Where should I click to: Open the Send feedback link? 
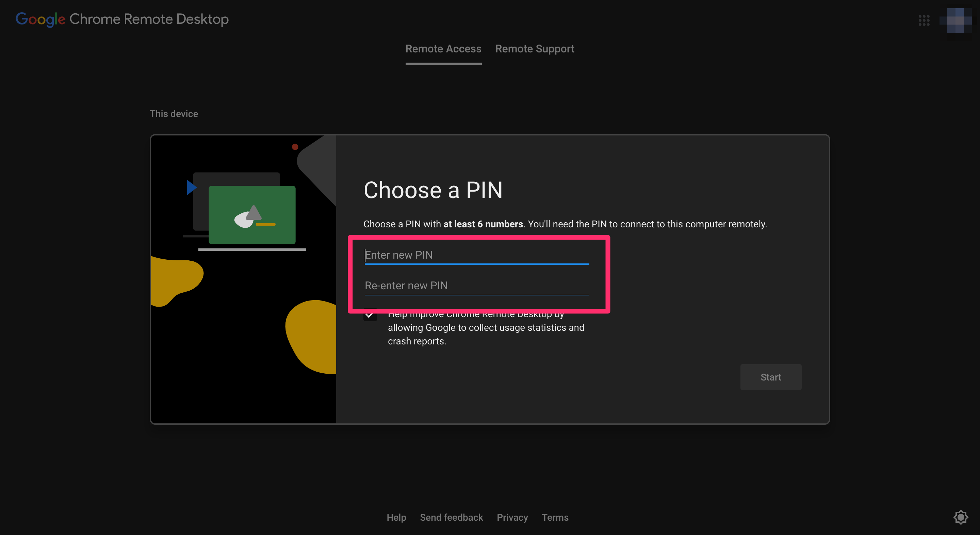point(451,518)
